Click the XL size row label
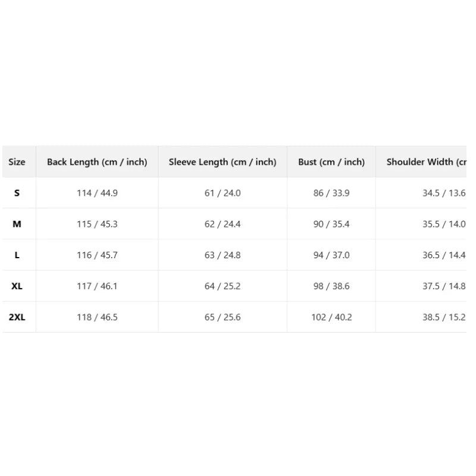Image resolution: width=476 pixels, height=476 pixels. (x=17, y=286)
